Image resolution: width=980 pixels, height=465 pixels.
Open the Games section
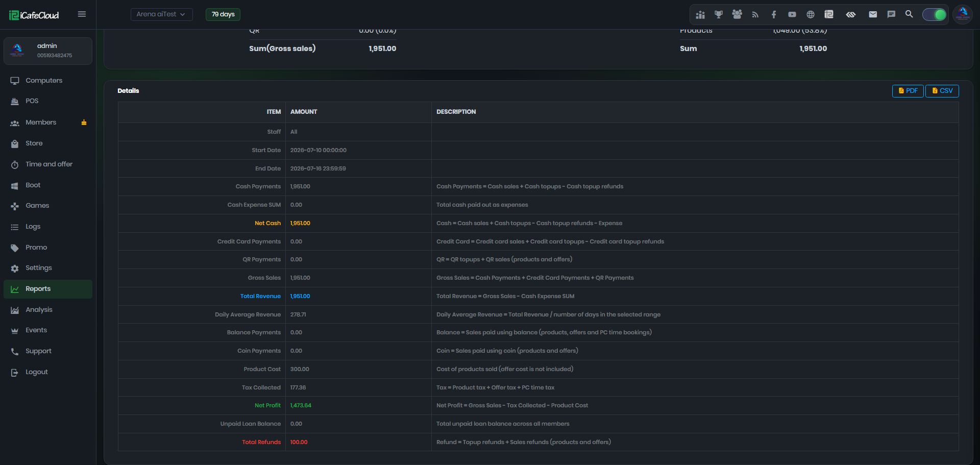pyautogui.click(x=48, y=206)
